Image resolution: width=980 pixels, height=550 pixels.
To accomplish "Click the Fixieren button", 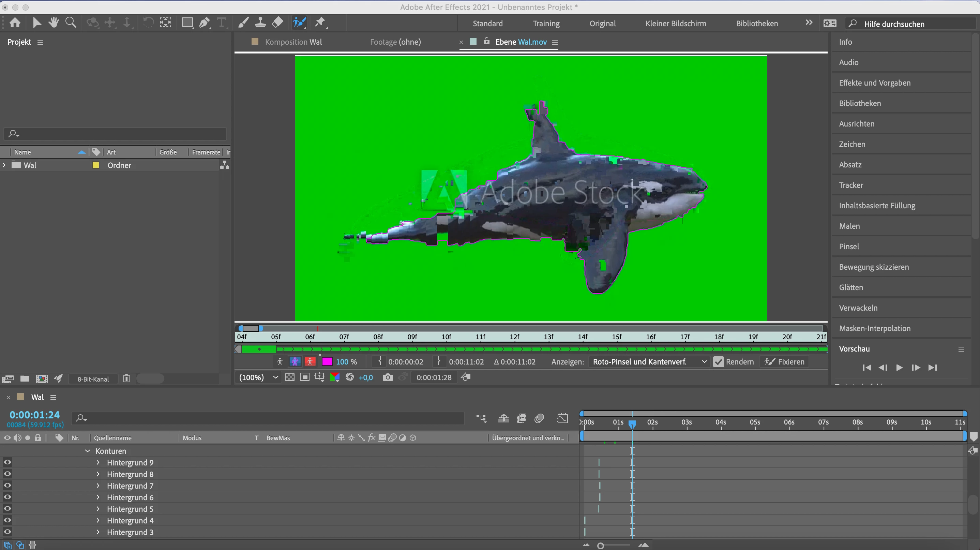I will pos(785,362).
